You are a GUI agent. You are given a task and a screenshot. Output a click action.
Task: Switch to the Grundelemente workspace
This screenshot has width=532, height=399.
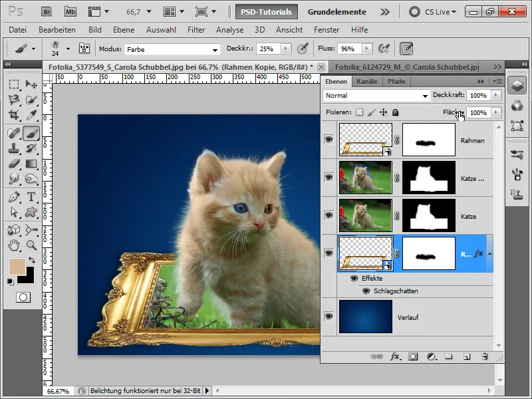click(336, 12)
